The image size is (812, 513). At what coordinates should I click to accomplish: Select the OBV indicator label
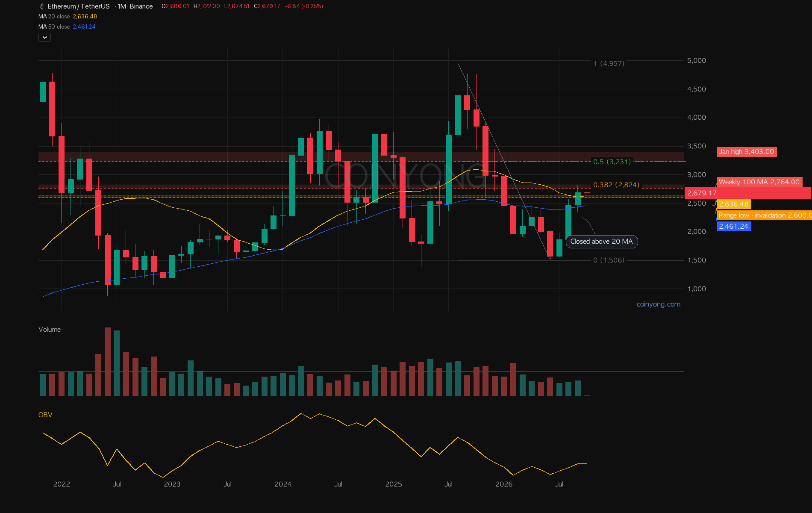tap(45, 415)
